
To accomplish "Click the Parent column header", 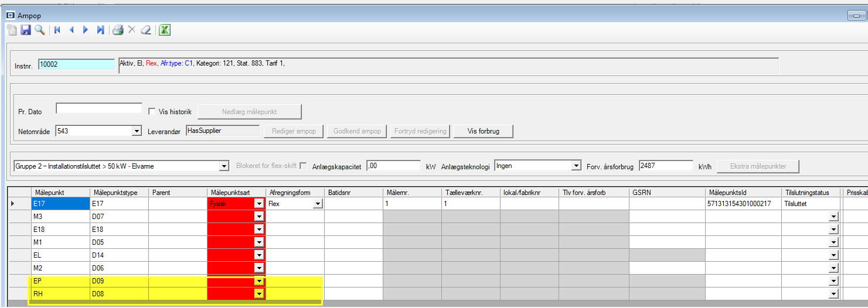I will point(178,192).
